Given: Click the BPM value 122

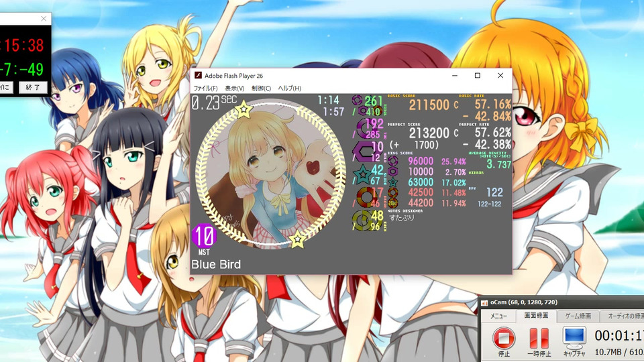Looking at the screenshot, I should tap(494, 192).
